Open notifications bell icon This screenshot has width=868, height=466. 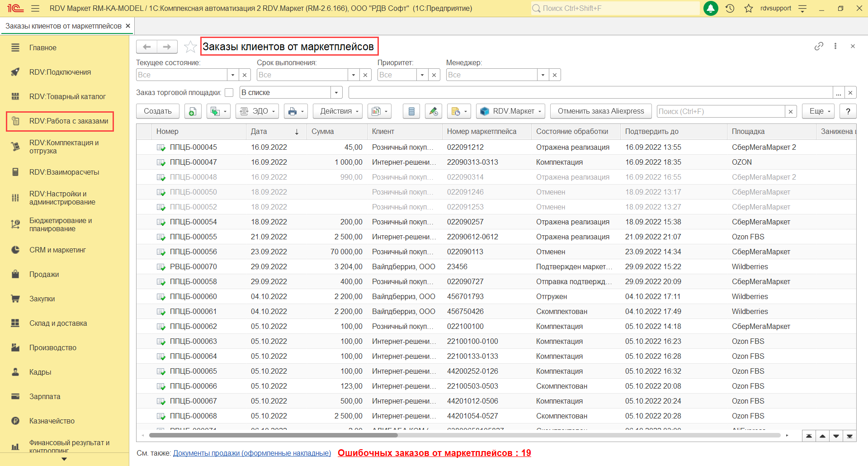click(x=711, y=8)
